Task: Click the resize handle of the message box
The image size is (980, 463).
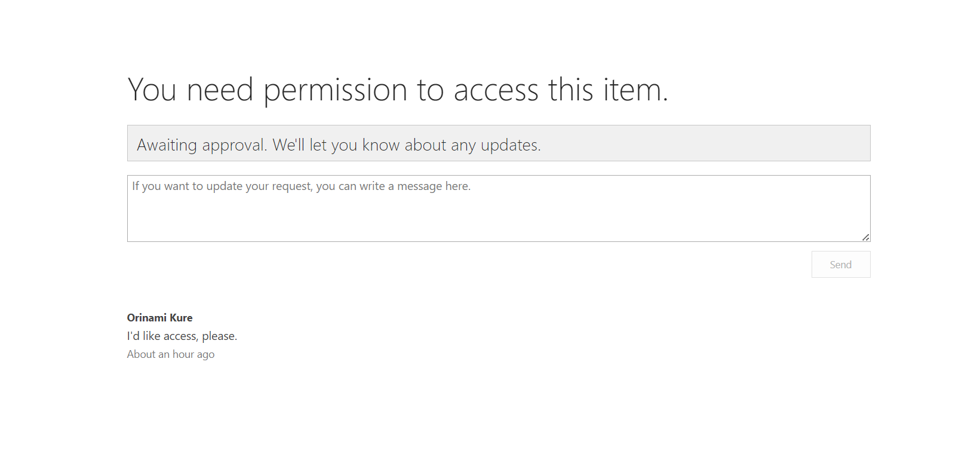Action: point(865,237)
